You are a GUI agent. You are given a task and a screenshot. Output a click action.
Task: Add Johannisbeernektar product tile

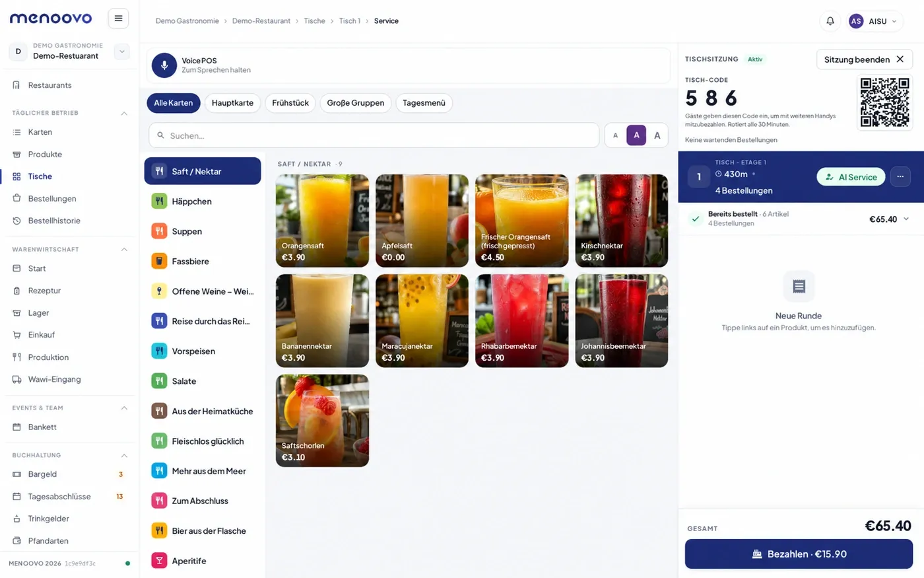pyautogui.click(x=622, y=321)
